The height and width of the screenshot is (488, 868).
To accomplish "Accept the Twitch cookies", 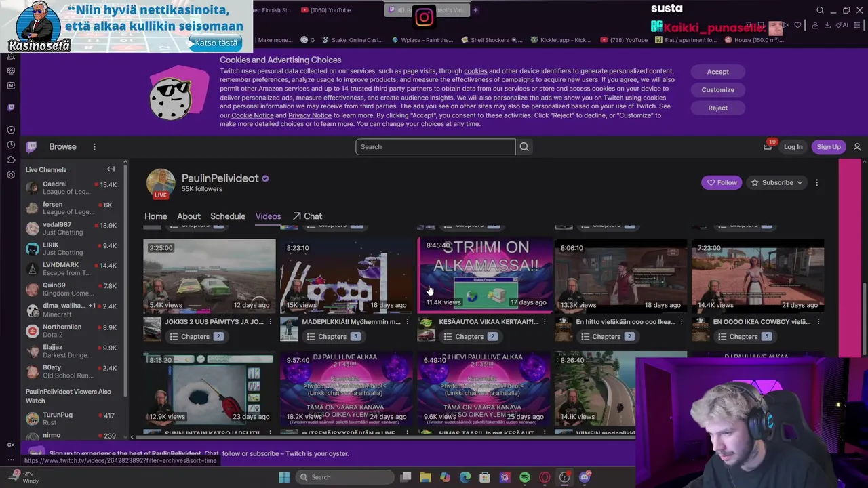I will (x=717, y=72).
